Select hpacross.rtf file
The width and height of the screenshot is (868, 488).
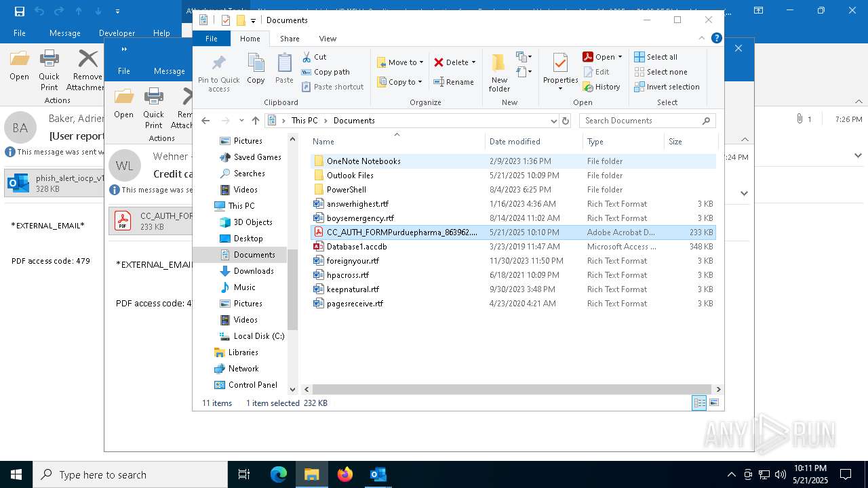pyautogui.click(x=513, y=275)
